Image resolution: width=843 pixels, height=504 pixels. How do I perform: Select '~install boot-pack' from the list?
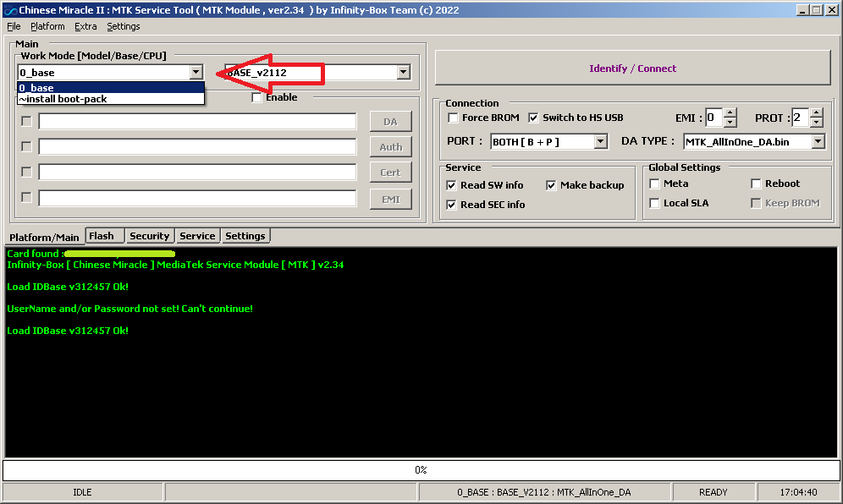(63, 99)
